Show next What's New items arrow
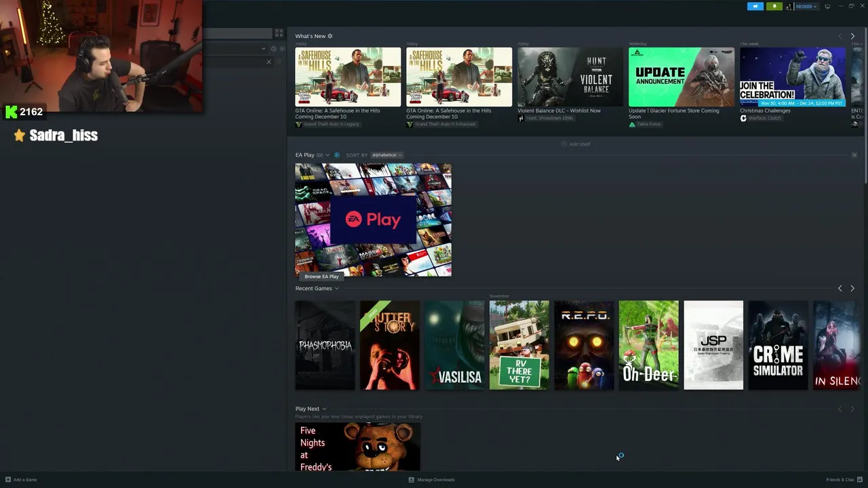This screenshot has width=868, height=488. 852,37
